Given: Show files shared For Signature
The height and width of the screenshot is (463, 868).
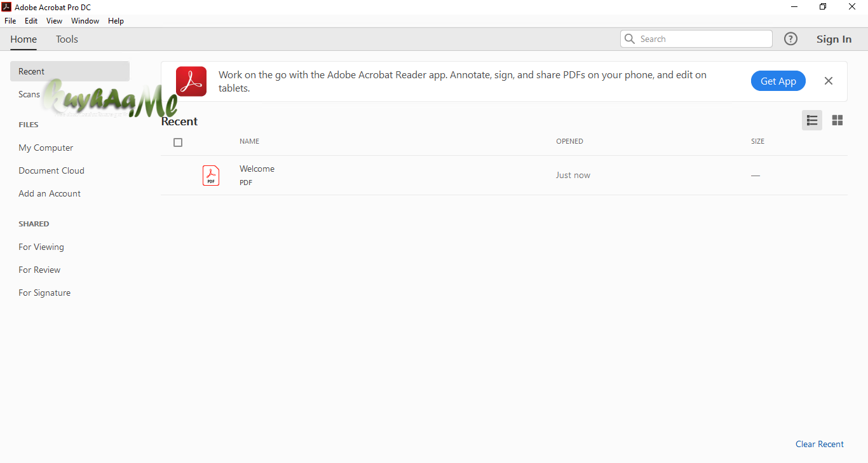Looking at the screenshot, I should (x=44, y=293).
